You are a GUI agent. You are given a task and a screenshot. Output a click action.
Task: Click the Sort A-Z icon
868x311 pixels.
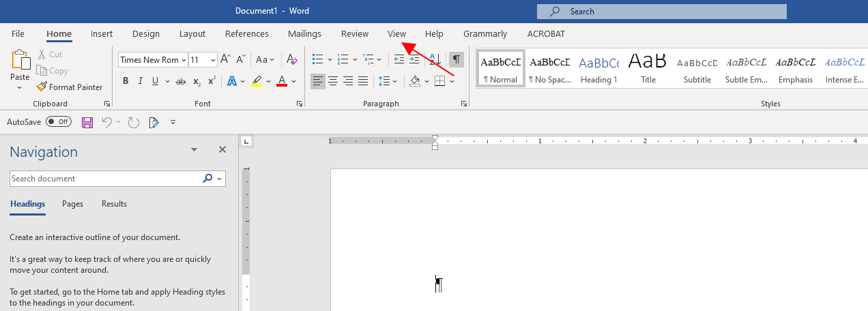(x=435, y=59)
